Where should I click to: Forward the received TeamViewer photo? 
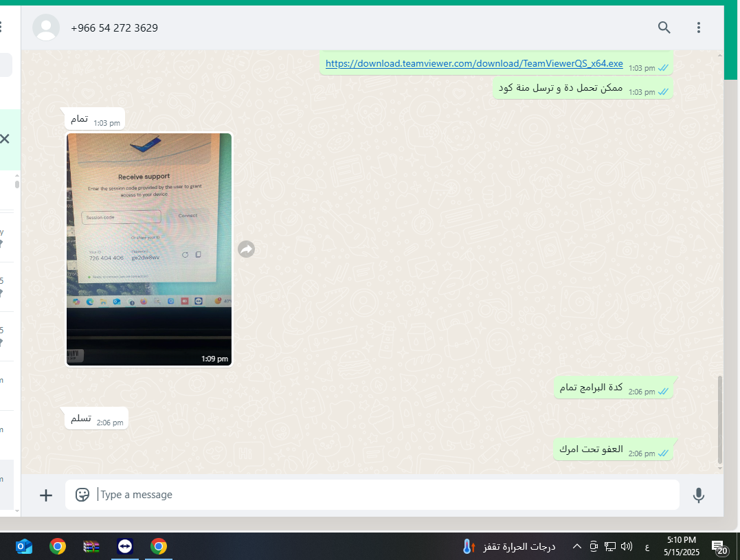coord(247,249)
